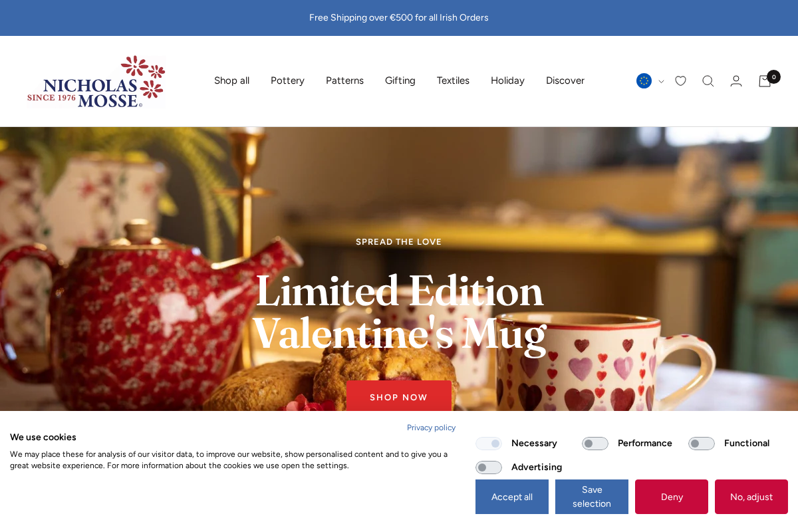The height and width of the screenshot is (532, 798).
Task: Click the Shop Now button
Action: coord(399,396)
